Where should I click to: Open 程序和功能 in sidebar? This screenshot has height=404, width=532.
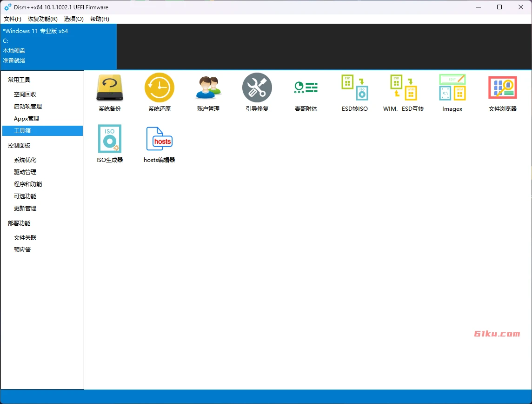pos(28,184)
